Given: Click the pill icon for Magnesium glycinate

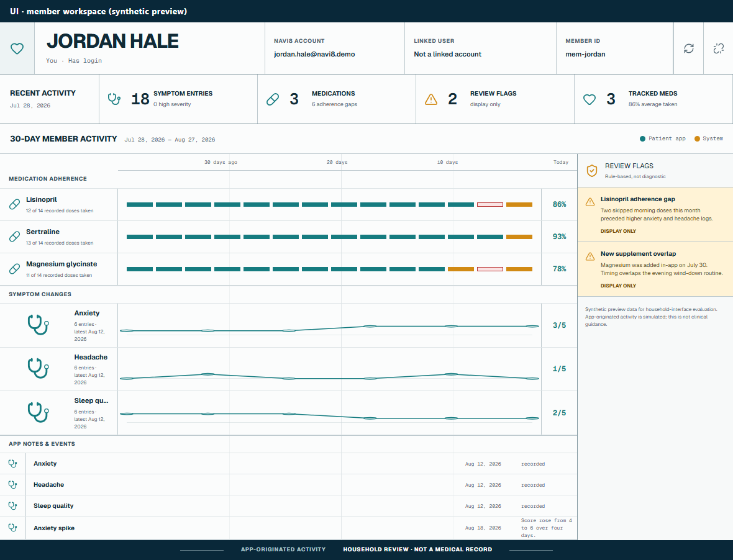Looking at the screenshot, I should 14,269.
